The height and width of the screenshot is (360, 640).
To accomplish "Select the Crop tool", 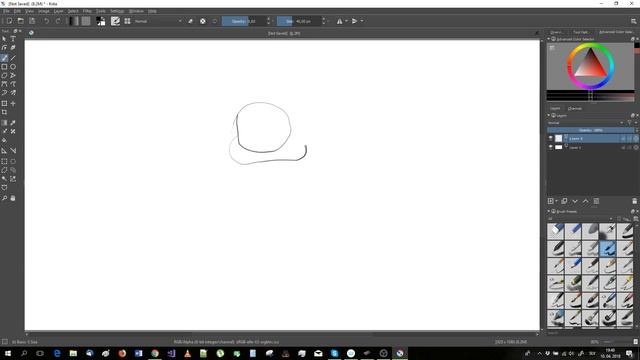I will 4,113.
